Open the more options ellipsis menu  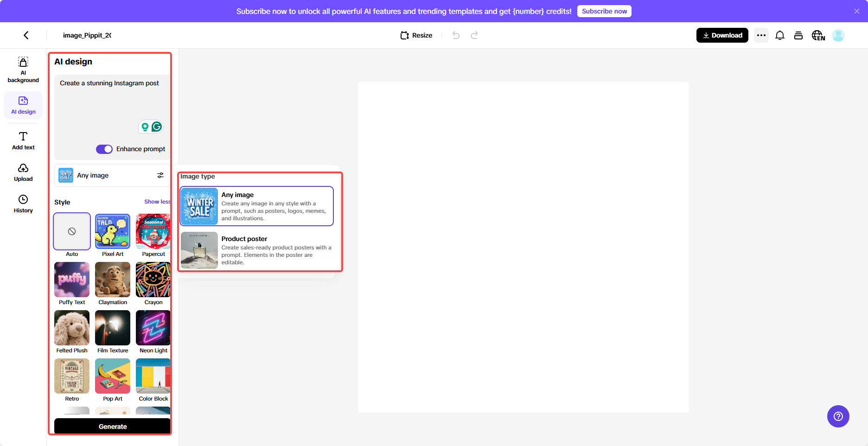coord(761,35)
